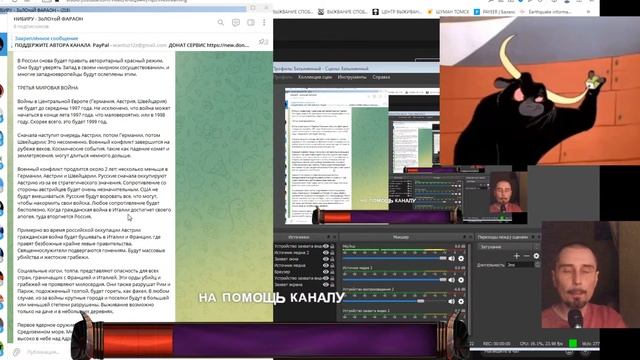Toggle the Telegram right side panel icon
640x360 pixels.
[x=251, y=22]
